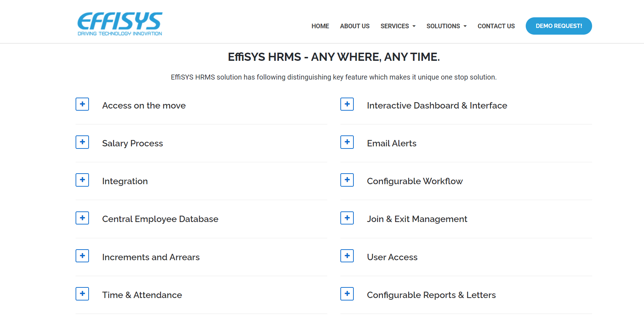The height and width of the screenshot is (321, 644).
Task: Expand Integration plus icon
Action: point(82,180)
